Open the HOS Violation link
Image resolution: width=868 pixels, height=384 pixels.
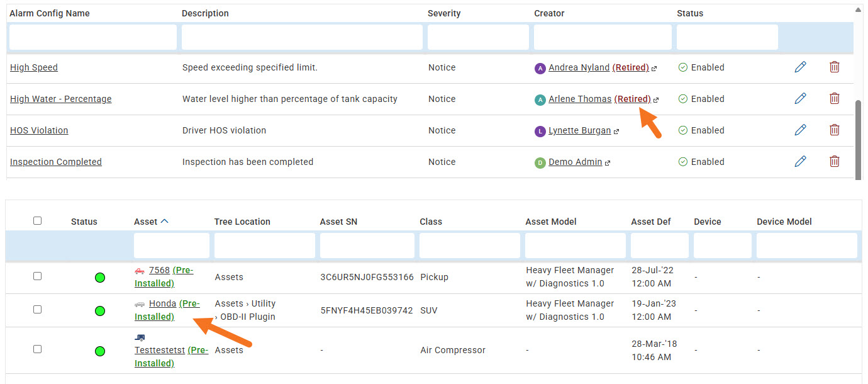(39, 130)
